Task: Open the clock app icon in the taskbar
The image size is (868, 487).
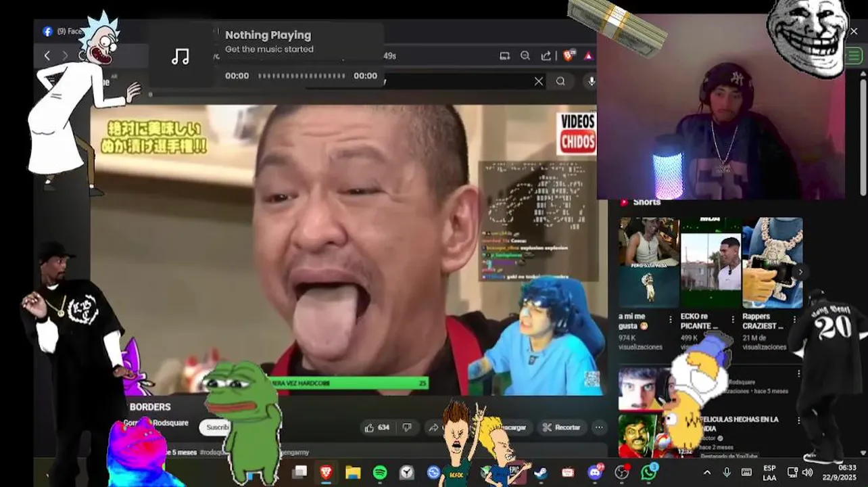Action: 406,472
